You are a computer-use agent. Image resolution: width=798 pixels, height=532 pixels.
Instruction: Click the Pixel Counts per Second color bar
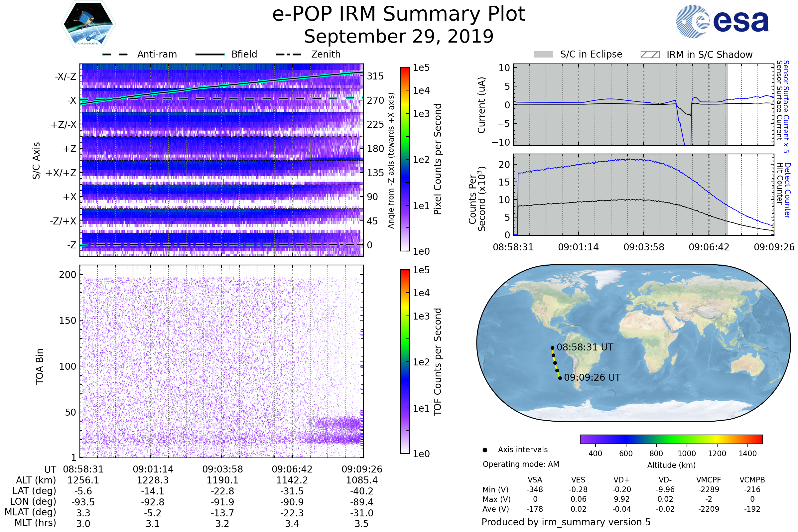click(405, 159)
